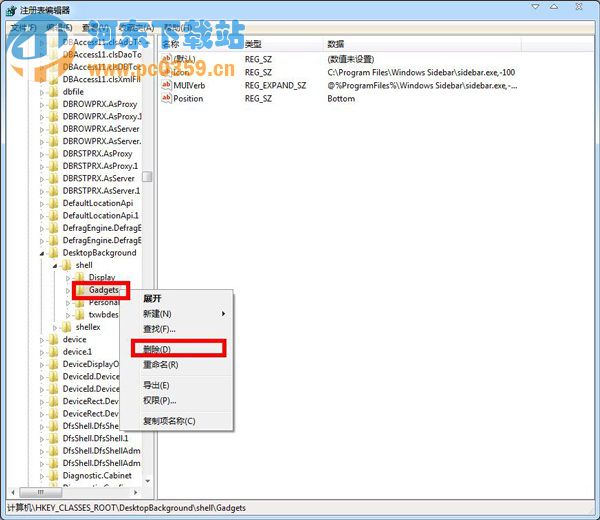Collapse the shell tree node
This screenshot has width=600, height=520.
tap(55, 265)
